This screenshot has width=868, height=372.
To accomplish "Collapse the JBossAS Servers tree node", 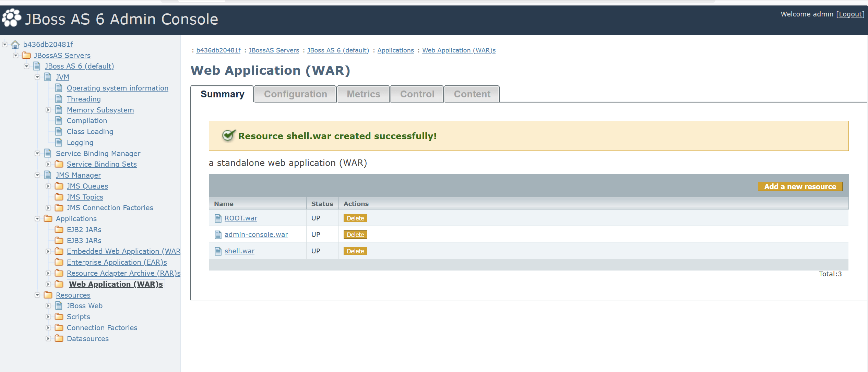I will coord(16,56).
